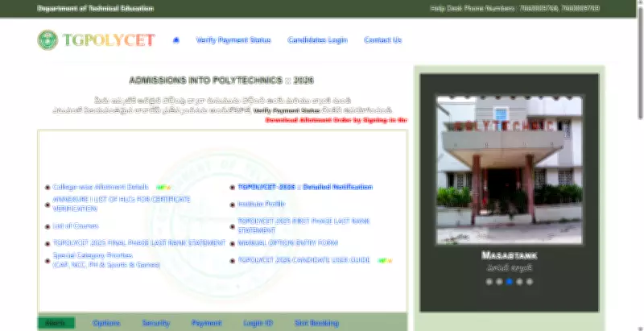
Task: Open TGPOLYCET-2026 Detailed Notification link
Action: click(x=305, y=187)
